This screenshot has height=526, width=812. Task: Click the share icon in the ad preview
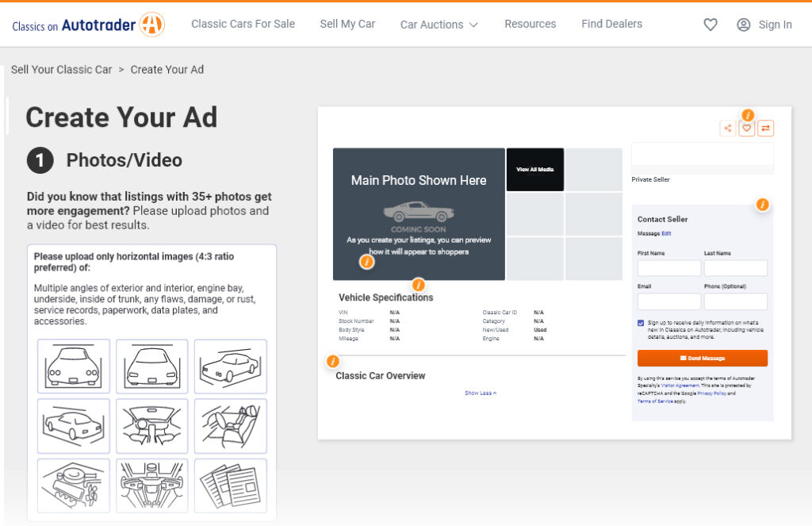coord(727,129)
